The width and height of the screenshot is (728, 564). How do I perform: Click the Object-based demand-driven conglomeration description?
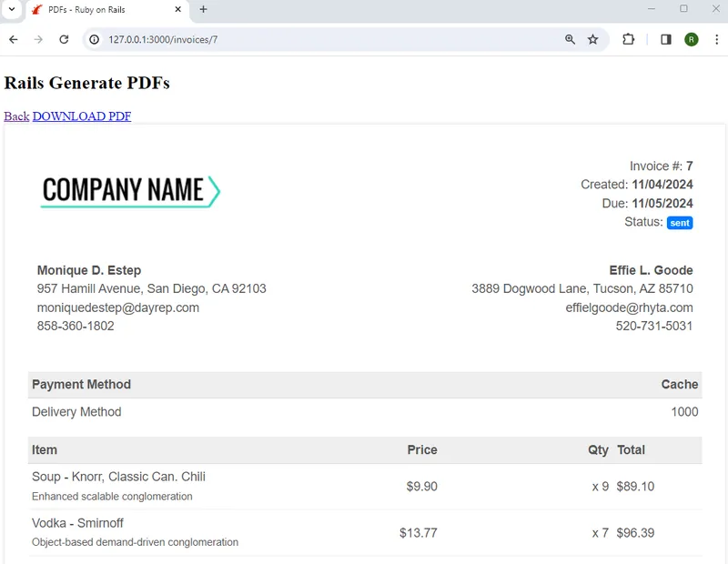pyautogui.click(x=135, y=542)
